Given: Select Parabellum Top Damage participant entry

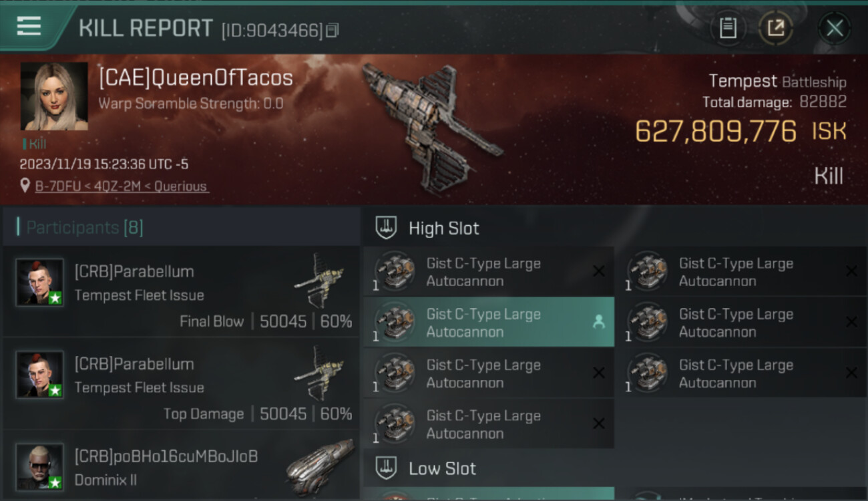Looking at the screenshot, I should pyautogui.click(x=181, y=384).
